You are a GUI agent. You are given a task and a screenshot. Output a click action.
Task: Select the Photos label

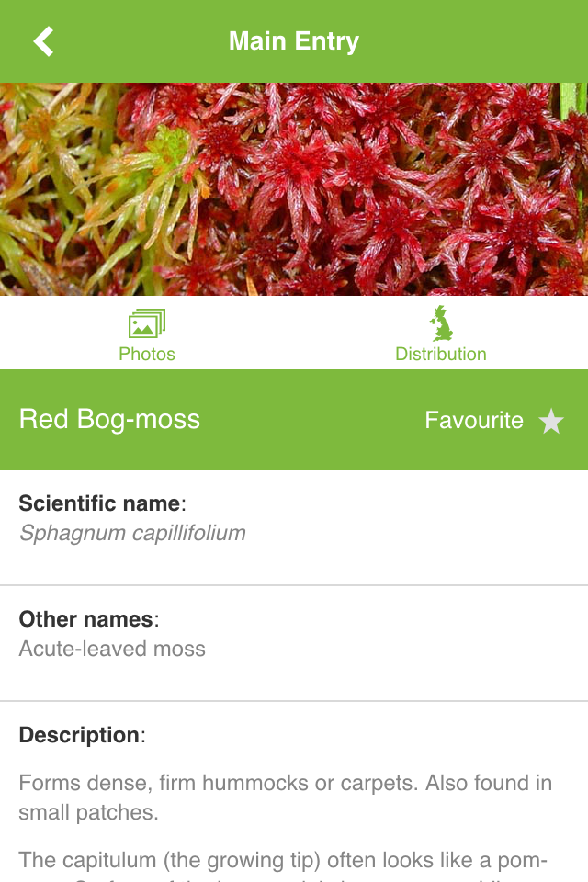[147, 354]
